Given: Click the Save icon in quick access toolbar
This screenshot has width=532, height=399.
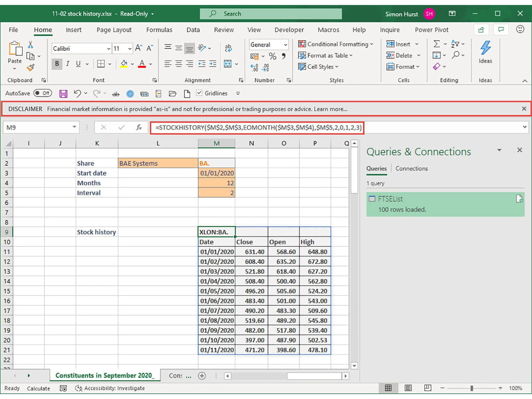Looking at the screenshot, I should click(x=63, y=94).
